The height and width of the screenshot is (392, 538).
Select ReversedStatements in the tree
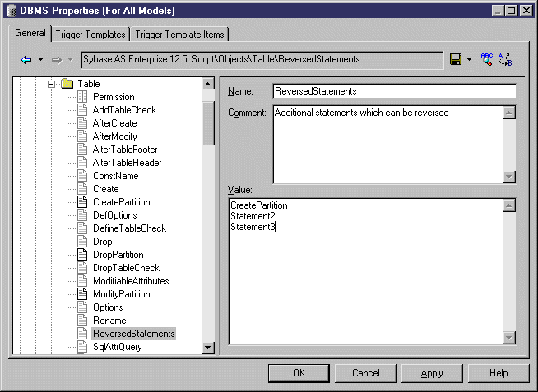pos(134,334)
